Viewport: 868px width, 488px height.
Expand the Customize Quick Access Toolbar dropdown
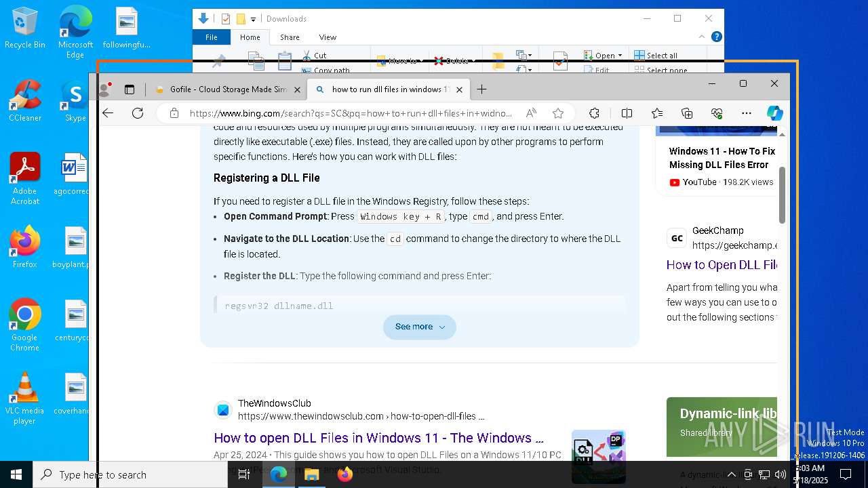253,19
